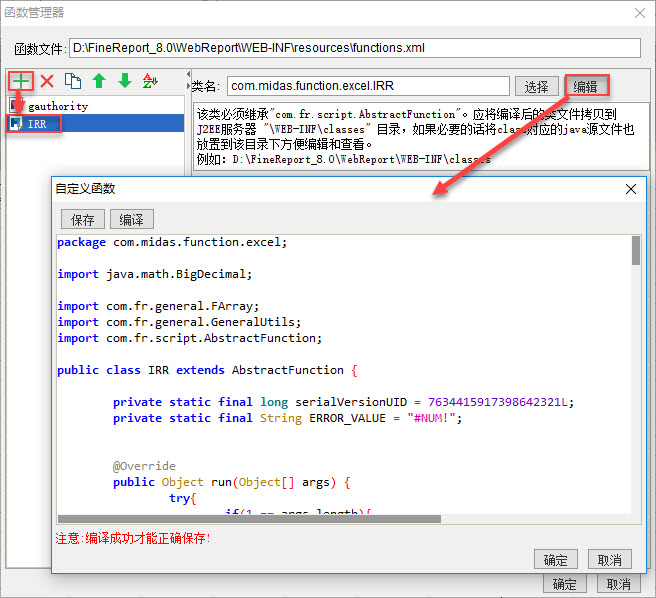Click 取消 in the 自定义函数 dialog

point(610,560)
